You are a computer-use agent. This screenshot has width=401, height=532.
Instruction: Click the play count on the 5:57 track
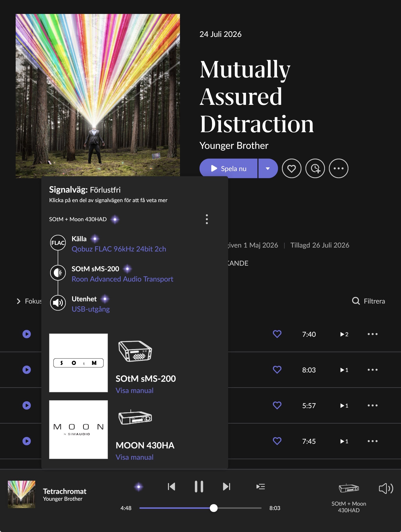[344, 406]
